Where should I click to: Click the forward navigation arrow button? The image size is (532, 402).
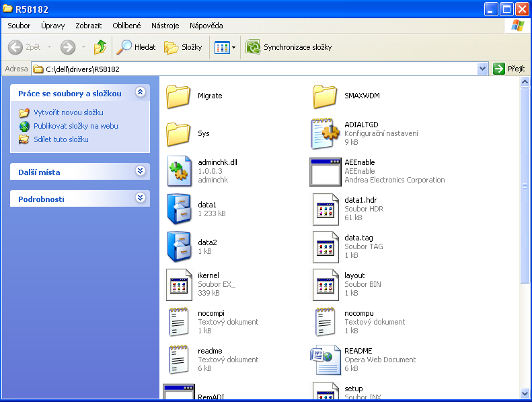[x=68, y=47]
